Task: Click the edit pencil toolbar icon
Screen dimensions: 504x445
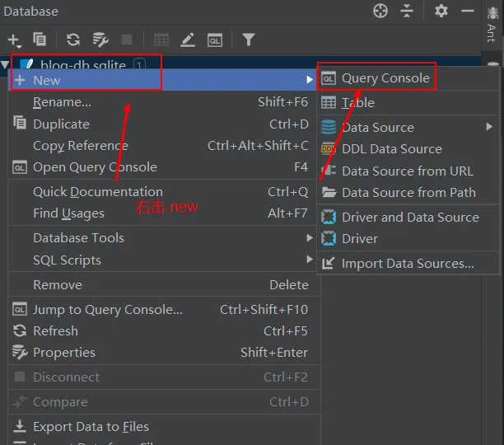Action: pos(188,40)
